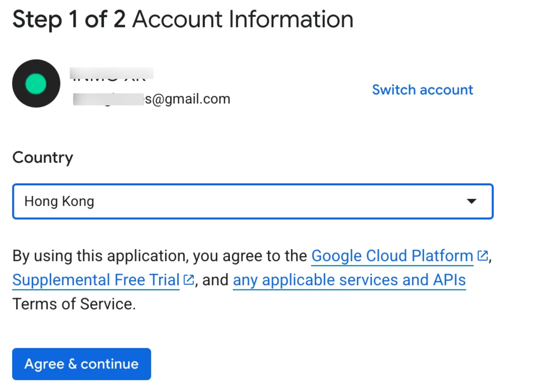The height and width of the screenshot is (392, 543).
Task: Click the 'By using this application' sentence
Action: [160, 256]
